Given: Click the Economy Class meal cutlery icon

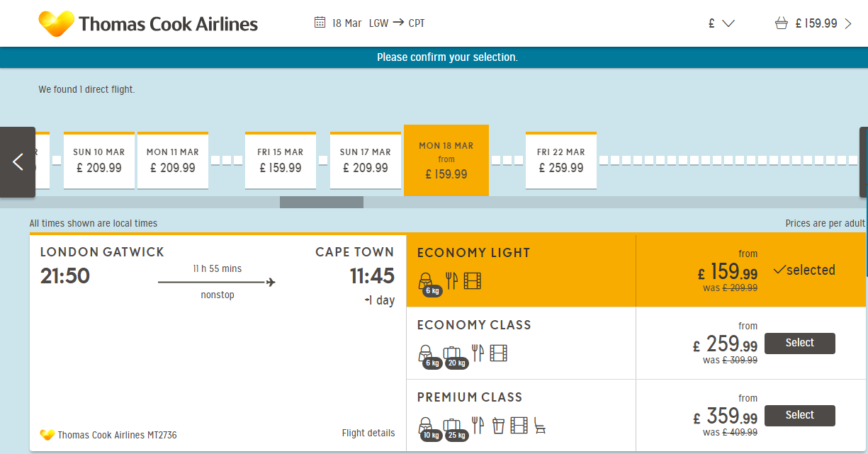Looking at the screenshot, I should (478, 353).
